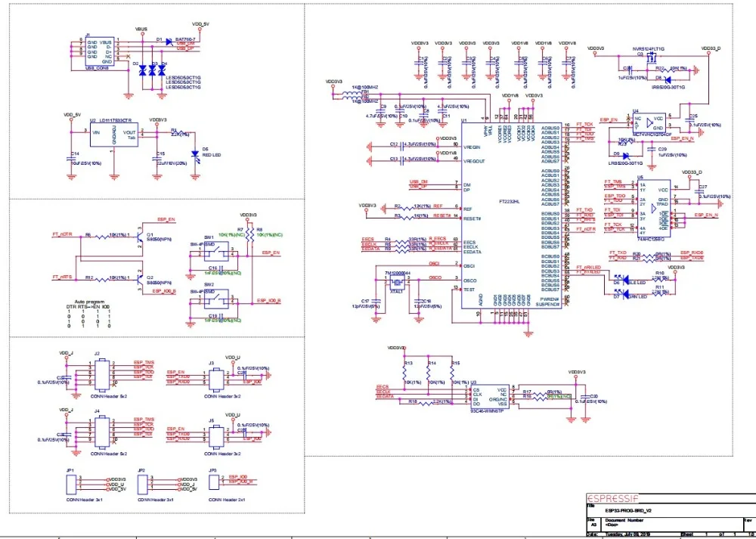Click the FT_nDTR net label near R6
The width and height of the screenshot is (756, 539).
62,234
